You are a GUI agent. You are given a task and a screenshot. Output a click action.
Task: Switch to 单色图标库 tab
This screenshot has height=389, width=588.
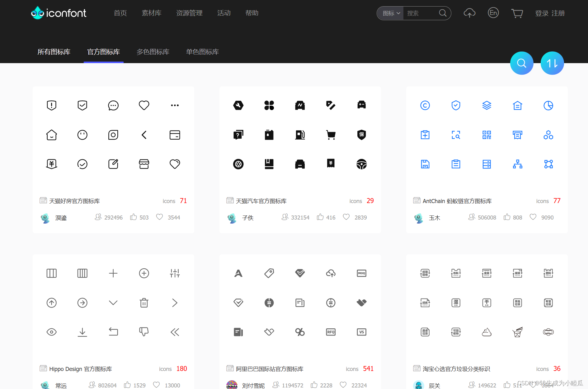pos(203,52)
